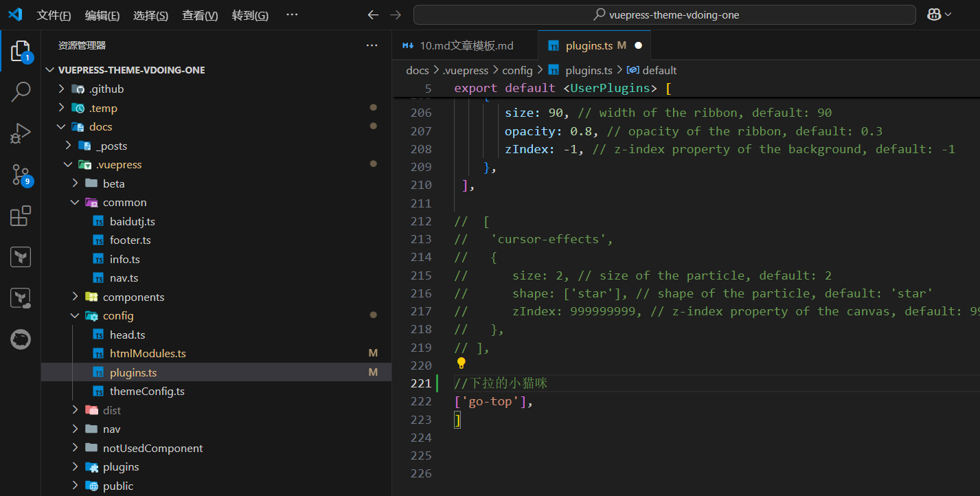Click sticky header line export default
The width and height of the screenshot is (980, 496).
[562, 88]
